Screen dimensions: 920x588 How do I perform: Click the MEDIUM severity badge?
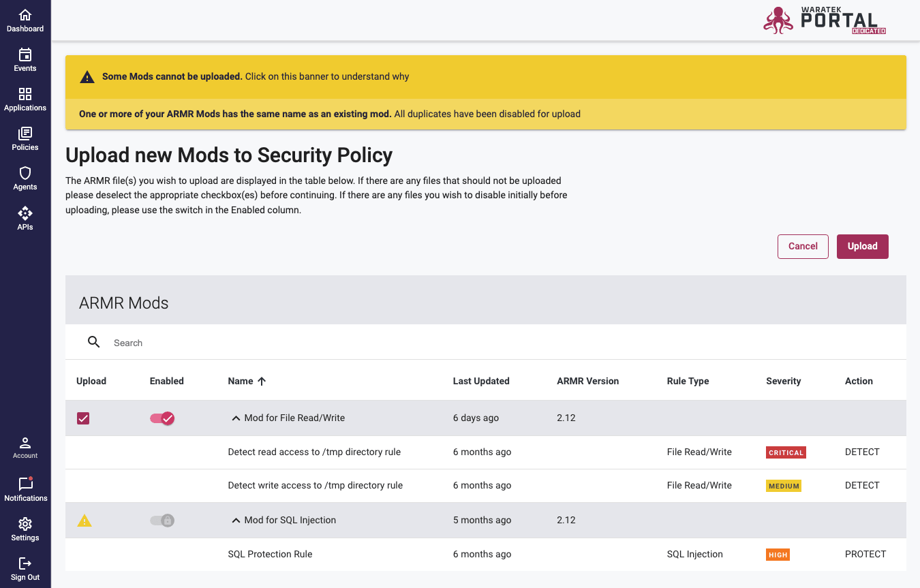784,486
